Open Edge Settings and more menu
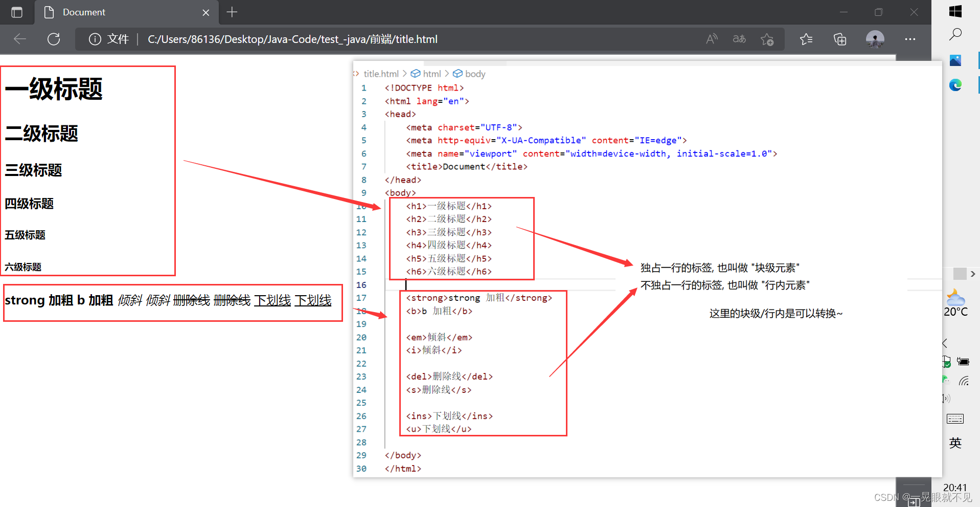The width and height of the screenshot is (980, 507). (910, 39)
